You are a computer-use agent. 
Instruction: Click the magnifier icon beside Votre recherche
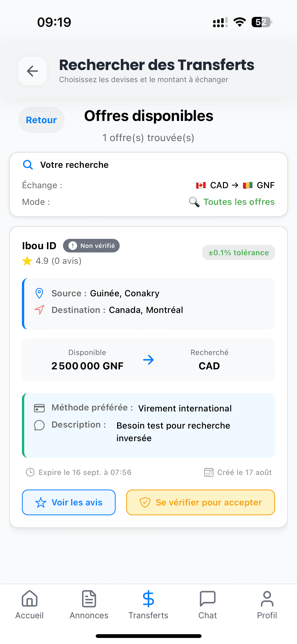(x=28, y=165)
